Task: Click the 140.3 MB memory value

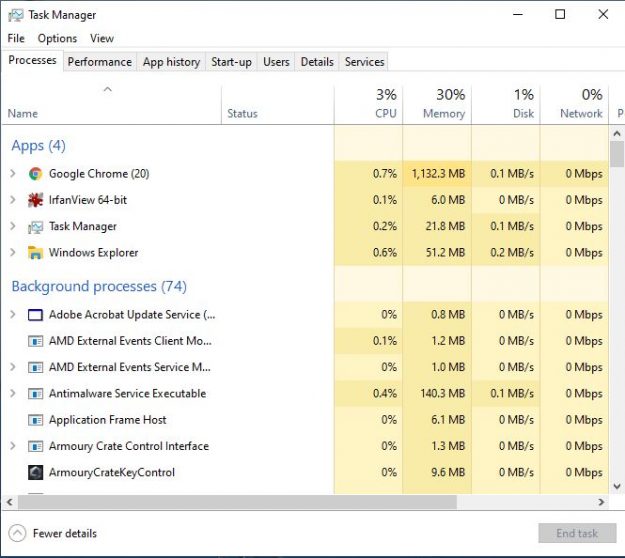Action: (x=443, y=394)
